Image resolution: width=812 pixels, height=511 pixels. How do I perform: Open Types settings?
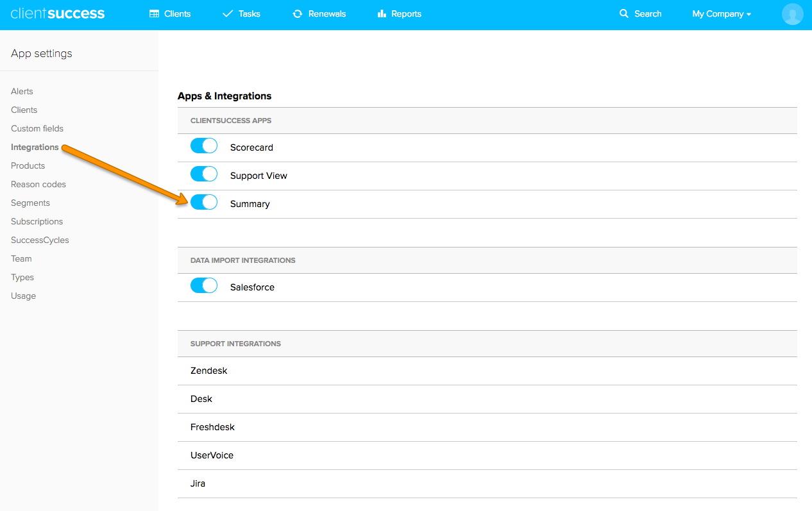click(x=22, y=277)
